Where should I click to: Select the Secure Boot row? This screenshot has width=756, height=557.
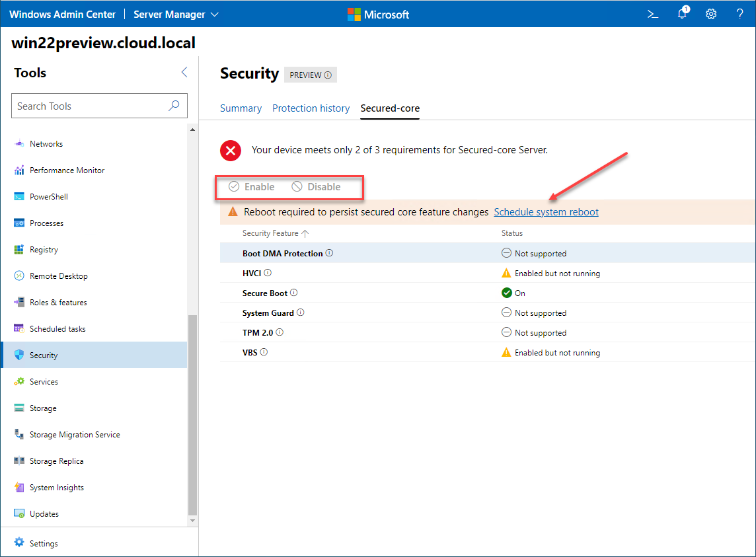(x=488, y=293)
